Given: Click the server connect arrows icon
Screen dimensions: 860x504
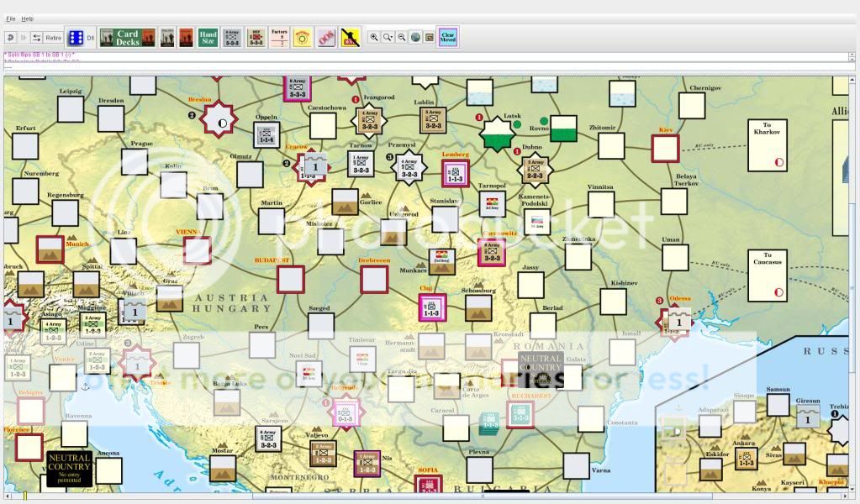Looking at the screenshot, I should click(37, 37).
